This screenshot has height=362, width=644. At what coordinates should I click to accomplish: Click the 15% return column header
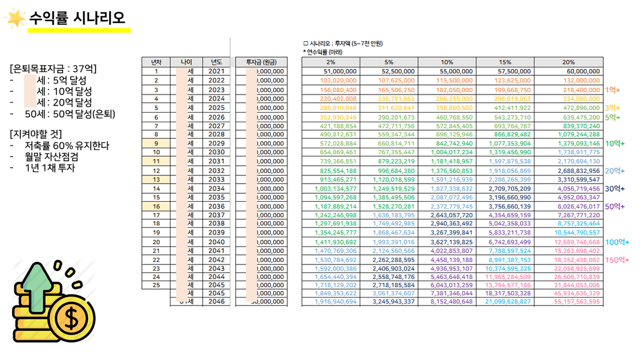505,62
